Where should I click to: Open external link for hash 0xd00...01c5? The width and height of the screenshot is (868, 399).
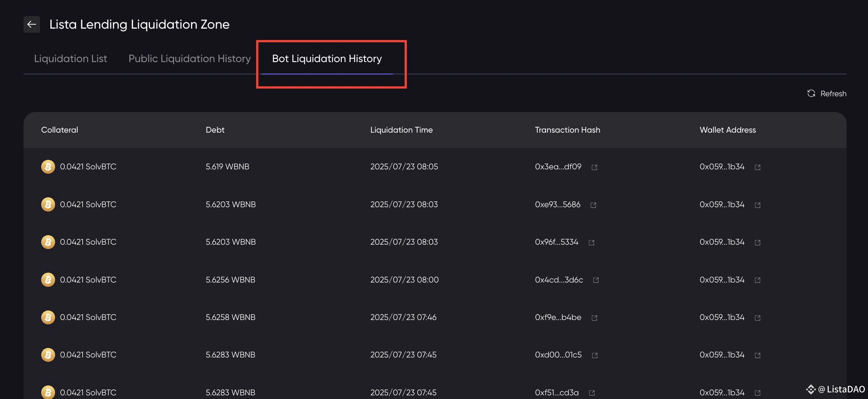(595, 355)
